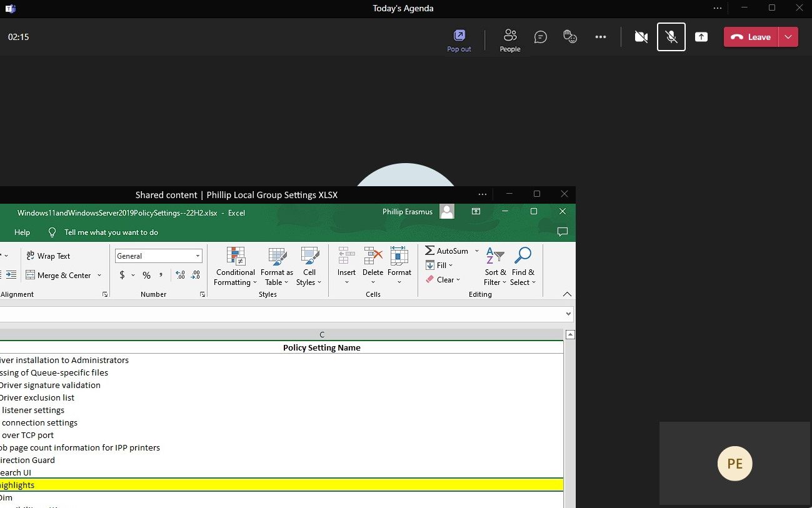This screenshot has height=508, width=812.
Task: Click the Format as Table icon
Action: [277, 256]
